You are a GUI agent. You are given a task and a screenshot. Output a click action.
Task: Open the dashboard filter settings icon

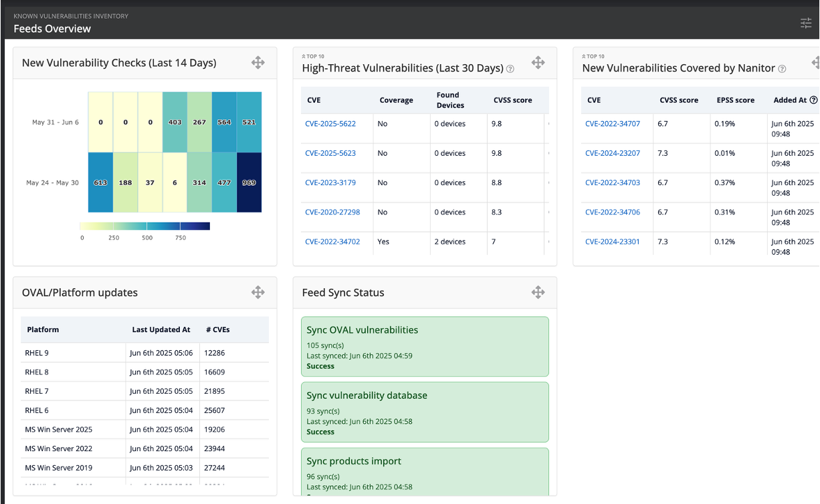806,23
